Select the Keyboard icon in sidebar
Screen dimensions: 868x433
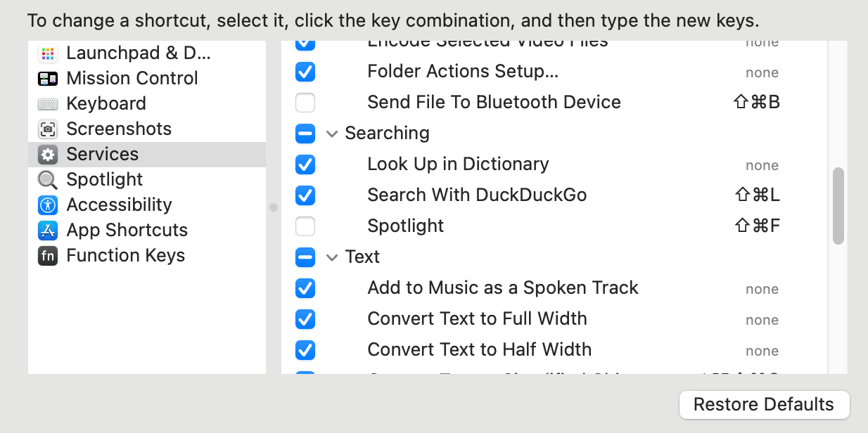48,104
